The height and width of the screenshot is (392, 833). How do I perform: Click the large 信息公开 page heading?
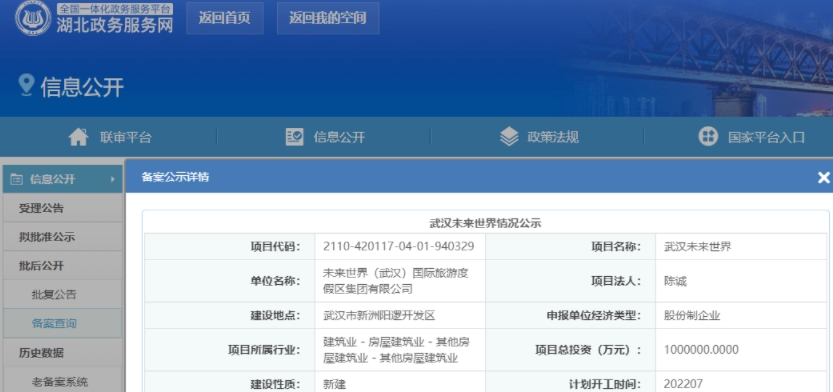tap(82, 87)
